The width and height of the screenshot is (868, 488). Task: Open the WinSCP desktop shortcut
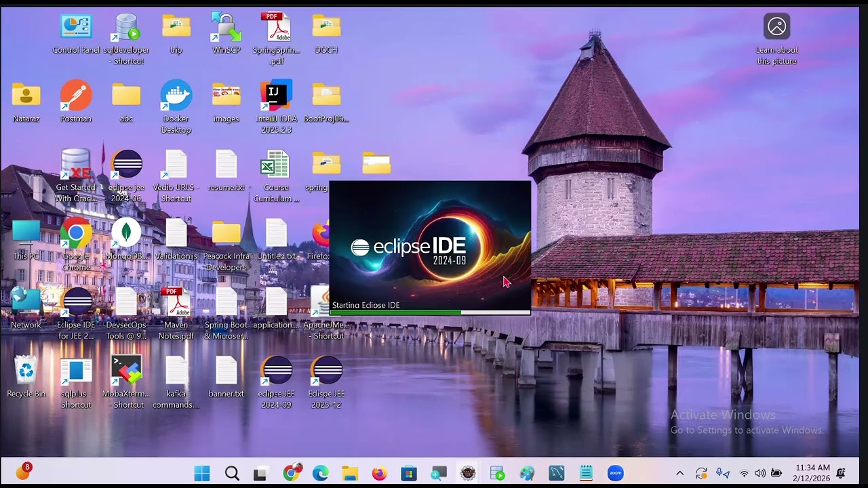[226, 33]
